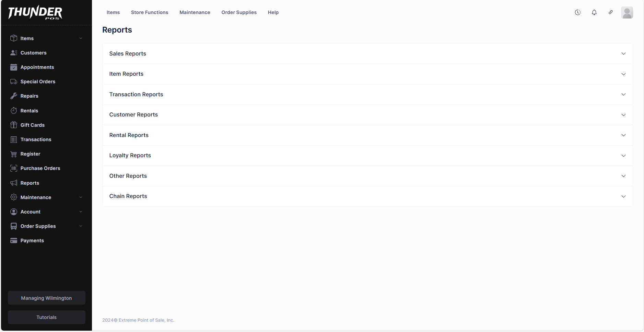Click the Repairs wrench icon

click(x=14, y=96)
